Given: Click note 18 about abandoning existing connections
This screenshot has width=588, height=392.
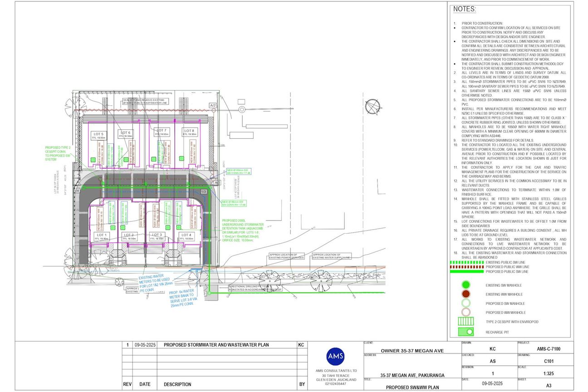Looking at the screenshot, I should point(510,255).
